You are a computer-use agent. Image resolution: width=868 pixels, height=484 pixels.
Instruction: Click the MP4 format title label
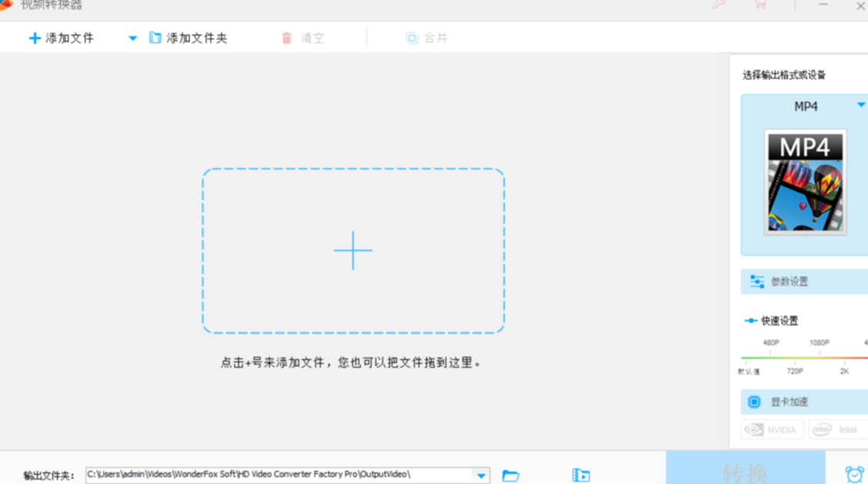(x=806, y=106)
